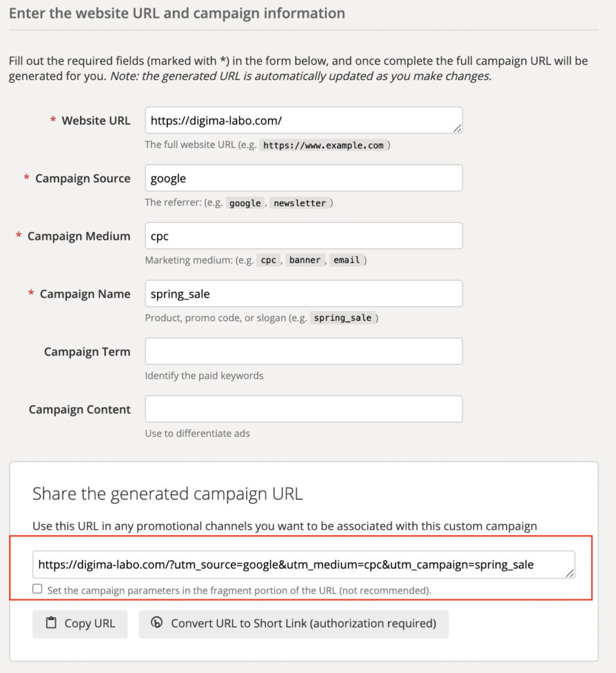Select the Campaign Name field with spring_sale
This screenshot has height=673, width=616.
click(x=303, y=294)
